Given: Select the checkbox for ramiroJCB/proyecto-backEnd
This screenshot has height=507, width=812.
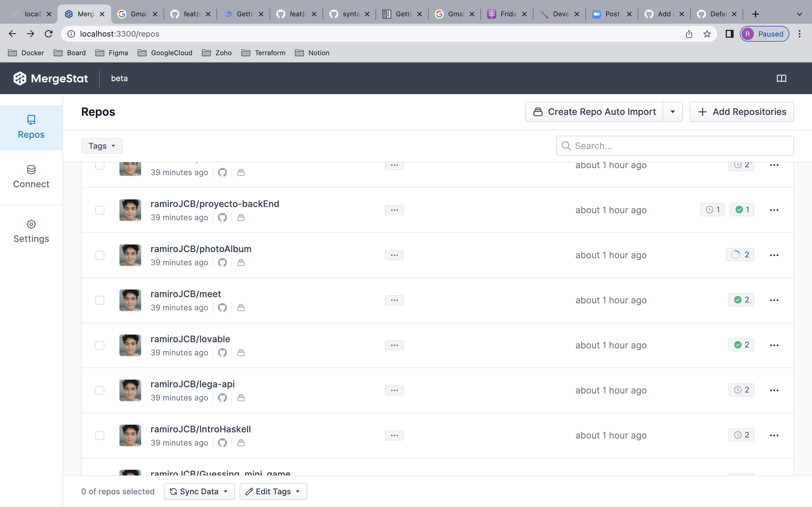Looking at the screenshot, I should 100,210.
